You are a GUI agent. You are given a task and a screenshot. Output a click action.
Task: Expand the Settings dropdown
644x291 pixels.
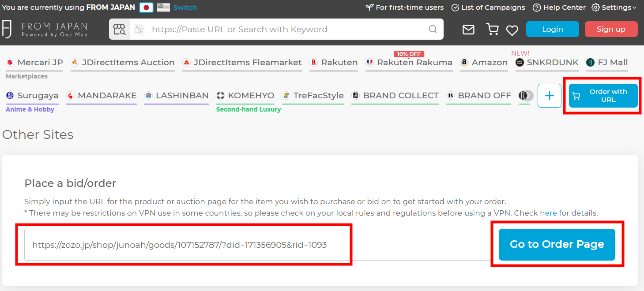point(614,7)
